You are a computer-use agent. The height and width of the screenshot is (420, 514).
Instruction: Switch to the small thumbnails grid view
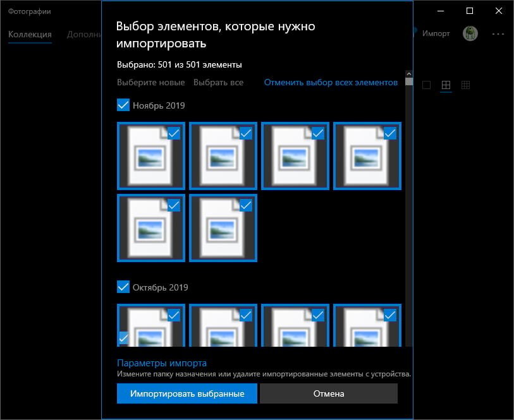[465, 84]
